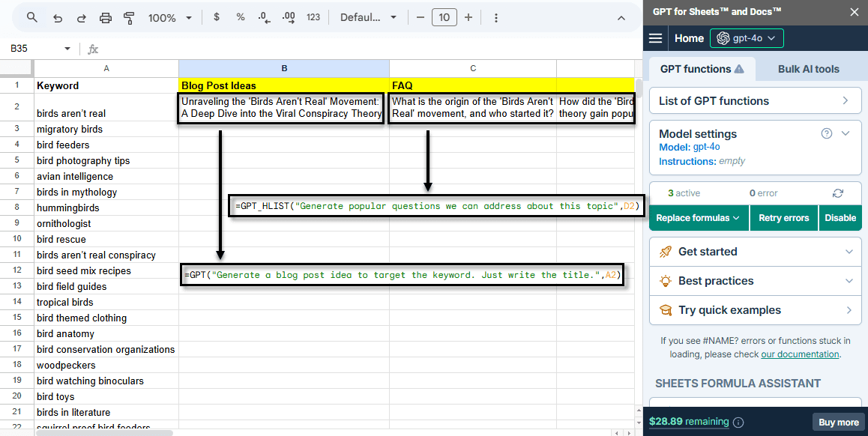The height and width of the screenshot is (436, 868).
Task: Select the cell 'tropical birds'
Action: click(106, 302)
